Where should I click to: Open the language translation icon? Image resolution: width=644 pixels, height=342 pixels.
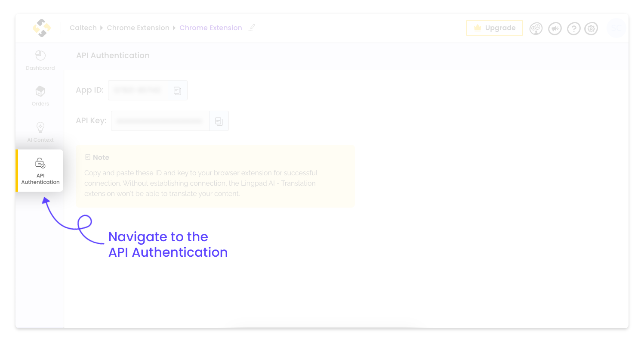pos(536,28)
